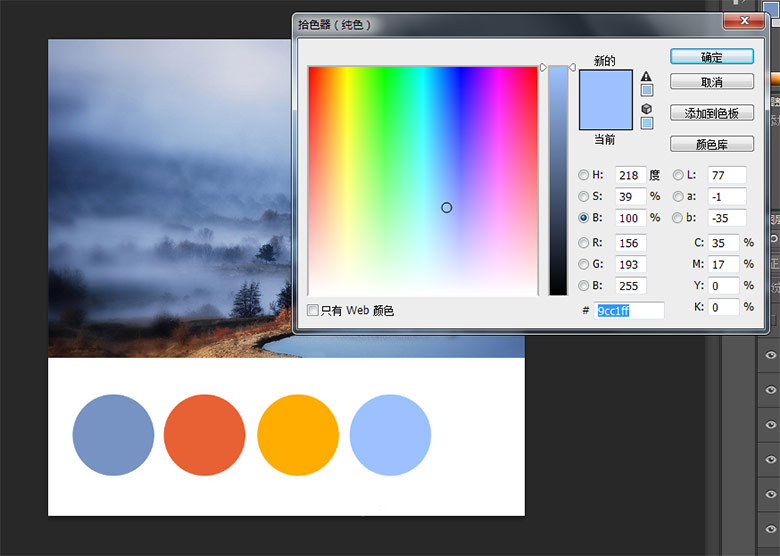The image size is (780, 556).
Task: Click the brightness slider strip
Action: coord(558,181)
